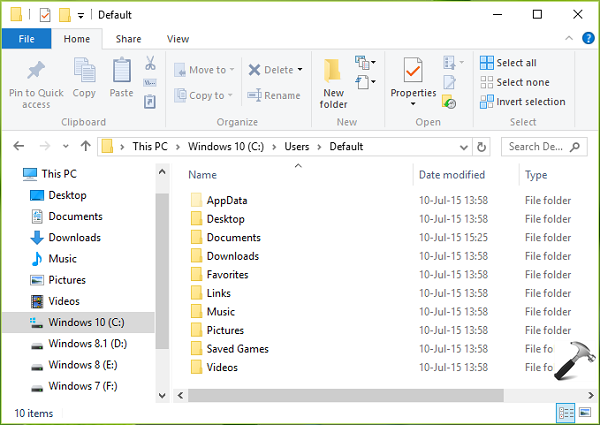
Task: Switch to the View tab
Action: coord(178,39)
